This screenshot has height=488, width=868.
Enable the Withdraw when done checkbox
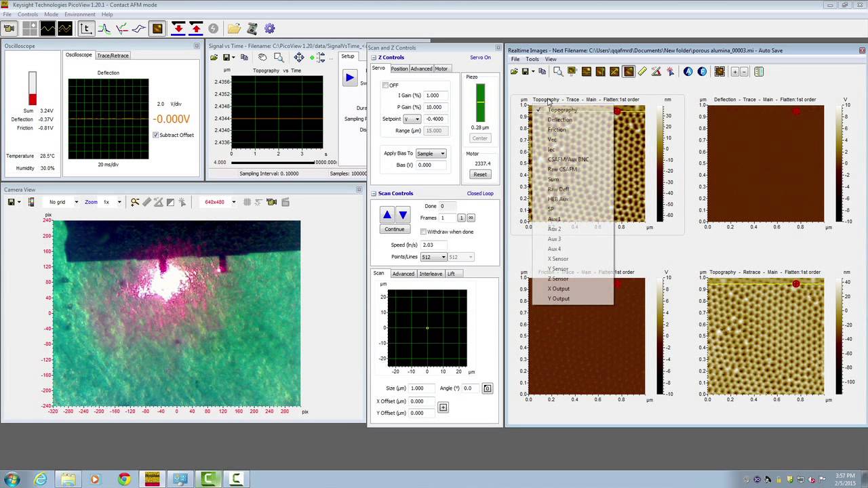(423, 232)
